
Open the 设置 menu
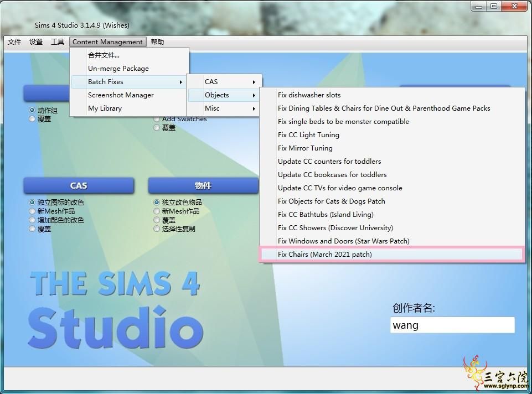(36, 42)
